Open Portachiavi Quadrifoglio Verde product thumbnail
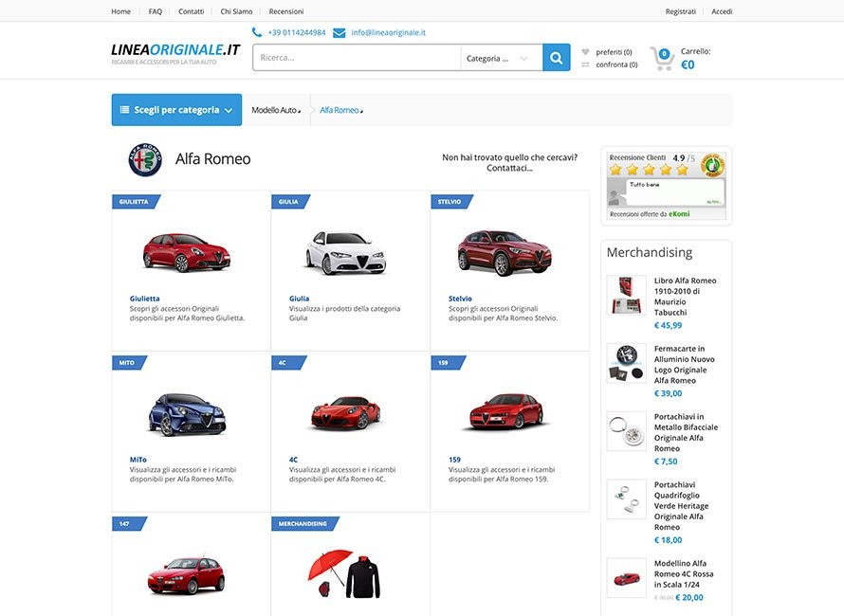Screen dimensions: 844x616 627,499
